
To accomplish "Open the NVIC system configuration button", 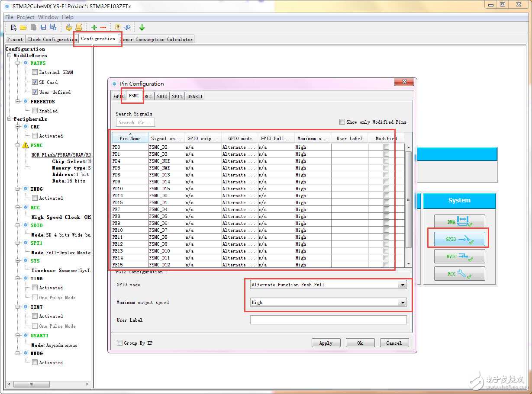I will tap(459, 256).
